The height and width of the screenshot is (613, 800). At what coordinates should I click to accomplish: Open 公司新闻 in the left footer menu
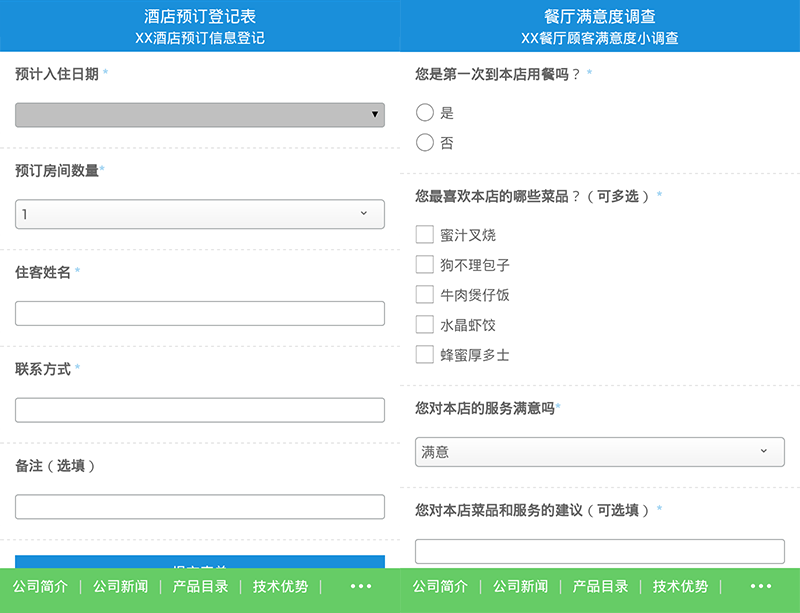pyautogui.click(x=120, y=587)
